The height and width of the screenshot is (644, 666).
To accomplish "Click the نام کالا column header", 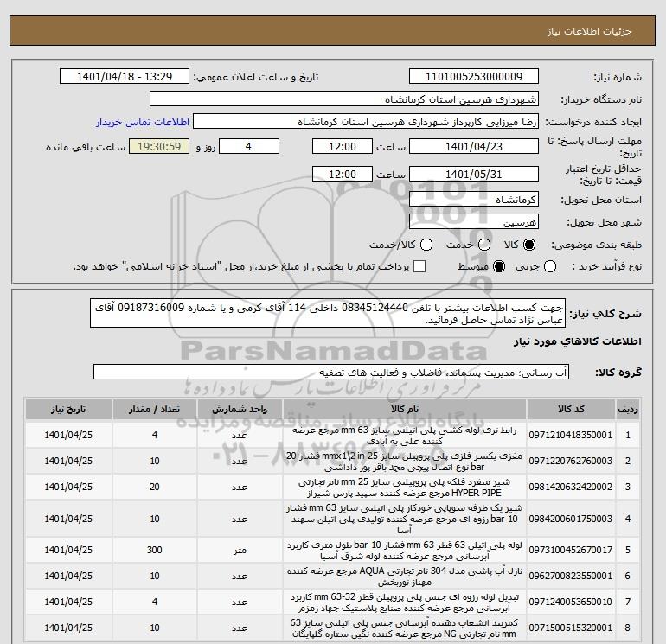I will 405,409.
